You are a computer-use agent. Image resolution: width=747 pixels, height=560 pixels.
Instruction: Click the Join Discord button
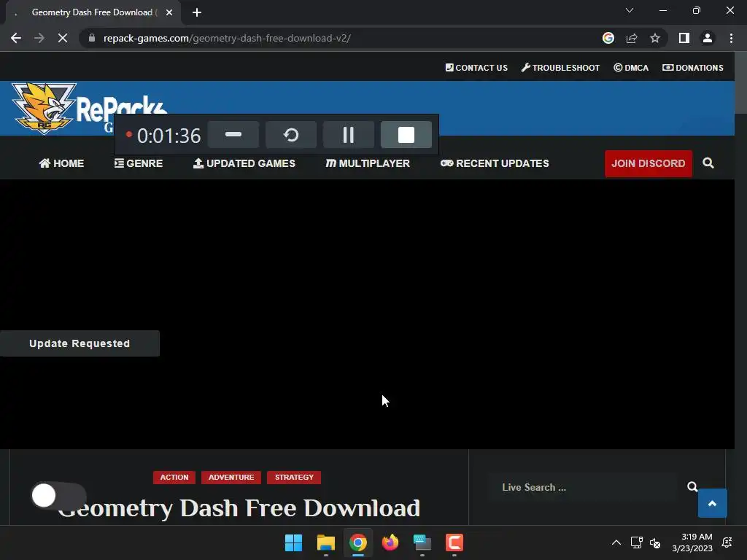tap(649, 163)
